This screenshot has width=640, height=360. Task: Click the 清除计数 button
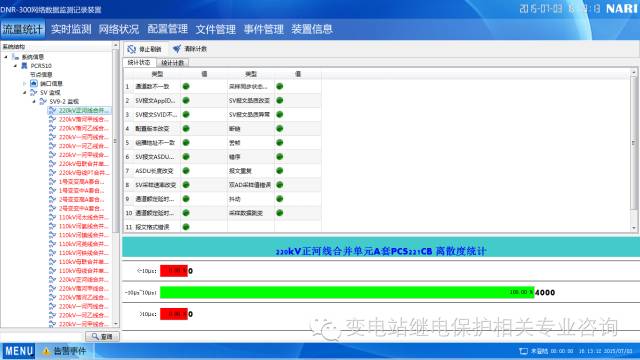pos(190,49)
